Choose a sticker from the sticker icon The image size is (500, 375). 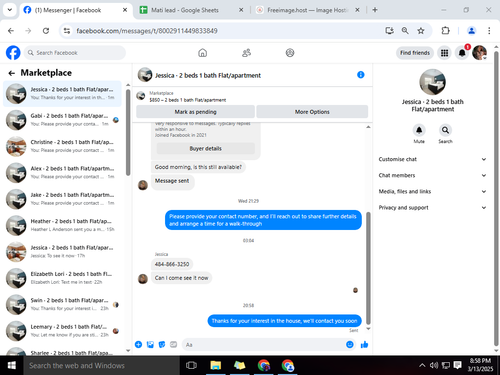[x=162, y=344]
